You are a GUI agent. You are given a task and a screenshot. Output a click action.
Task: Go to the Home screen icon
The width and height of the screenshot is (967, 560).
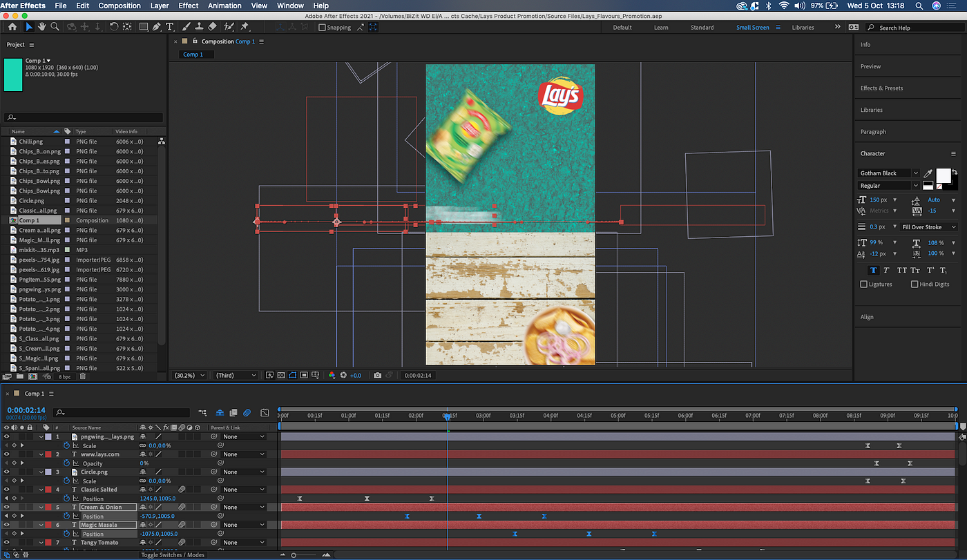12,27
